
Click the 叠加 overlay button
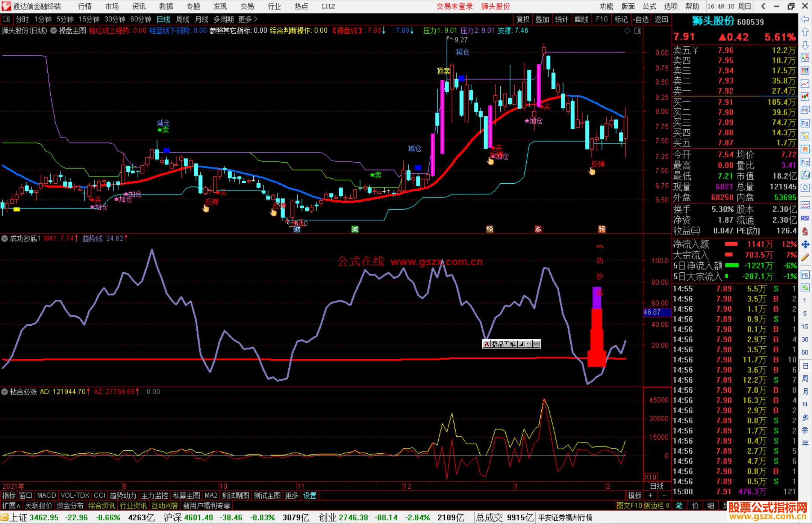(542, 19)
